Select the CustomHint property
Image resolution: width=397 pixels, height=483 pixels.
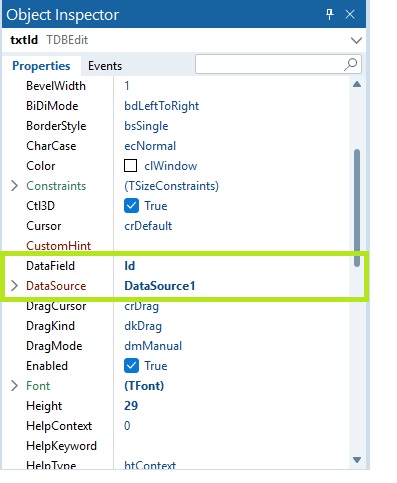[58, 246]
